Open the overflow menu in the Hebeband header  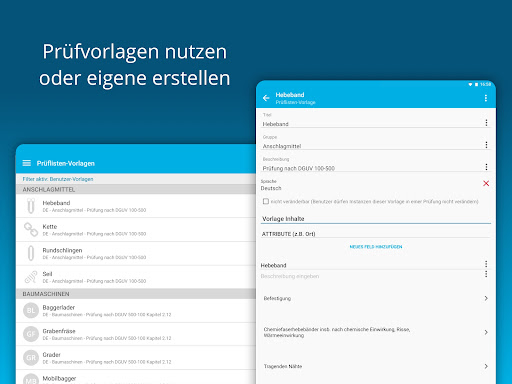point(486,98)
